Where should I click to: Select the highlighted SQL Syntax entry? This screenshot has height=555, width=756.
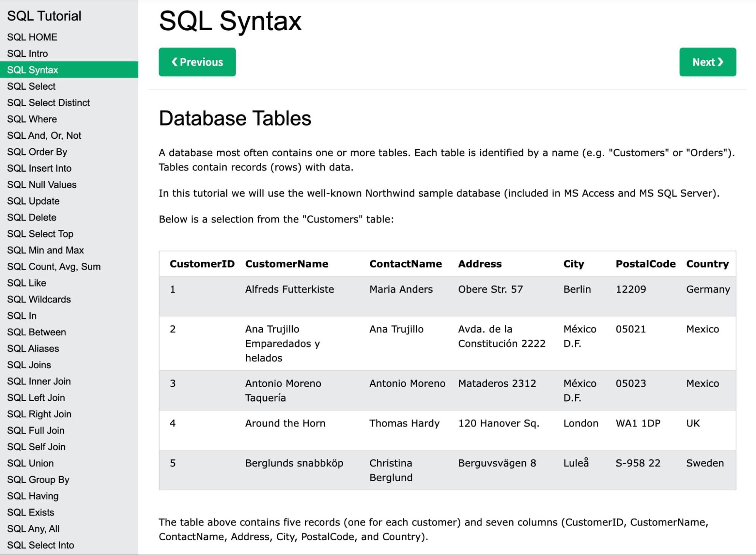(x=33, y=70)
